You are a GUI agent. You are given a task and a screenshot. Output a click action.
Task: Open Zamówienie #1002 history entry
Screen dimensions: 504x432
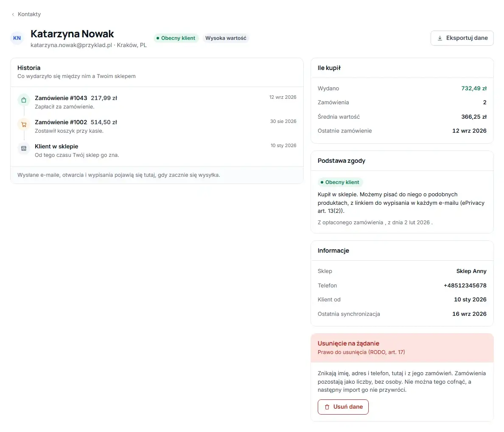click(x=157, y=126)
